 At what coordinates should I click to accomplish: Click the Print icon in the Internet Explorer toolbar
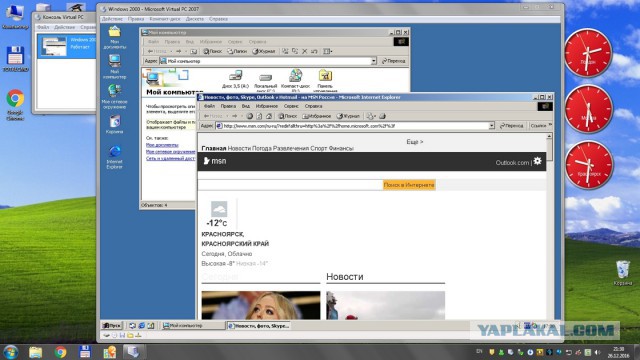382,116
